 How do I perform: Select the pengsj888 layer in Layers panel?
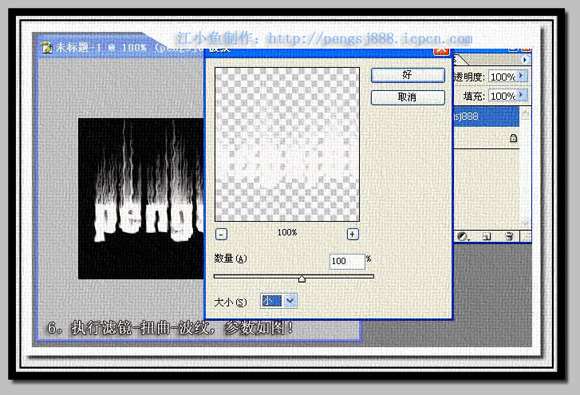(486, 117)
